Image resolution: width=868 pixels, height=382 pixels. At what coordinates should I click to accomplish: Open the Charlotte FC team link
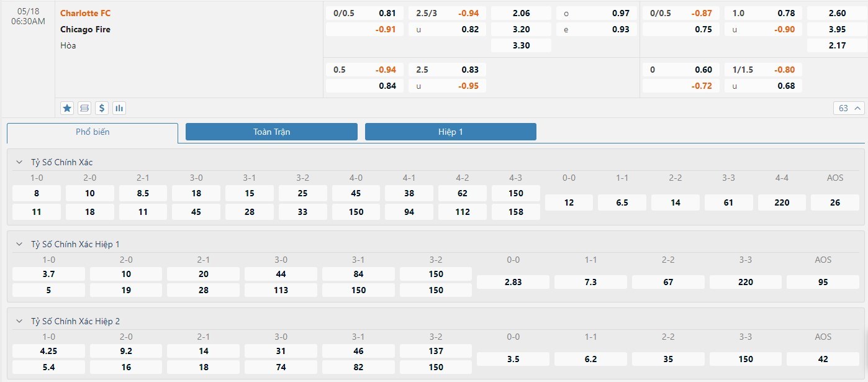point(85,13)
